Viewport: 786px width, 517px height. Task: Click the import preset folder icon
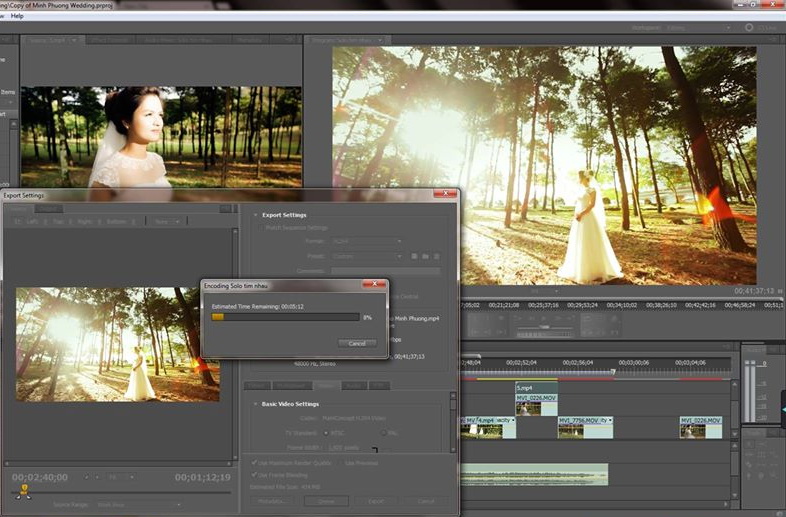tap(425, 256)
